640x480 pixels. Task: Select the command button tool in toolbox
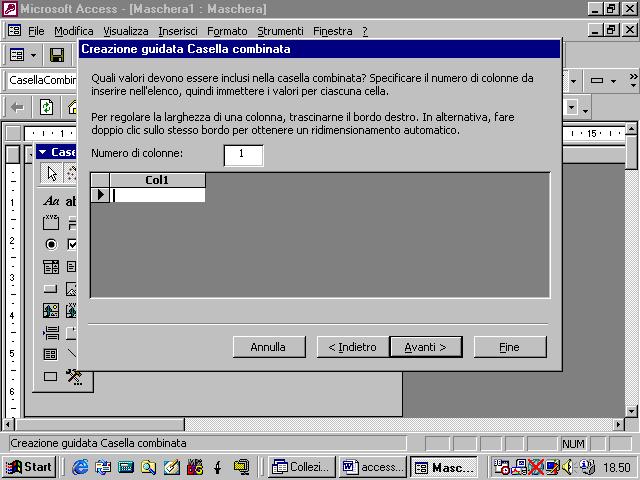tap(51, 289)
